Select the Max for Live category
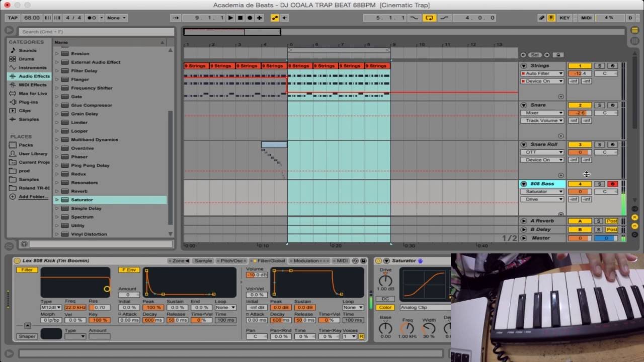644x362 pixels. (x=33, y=94)
